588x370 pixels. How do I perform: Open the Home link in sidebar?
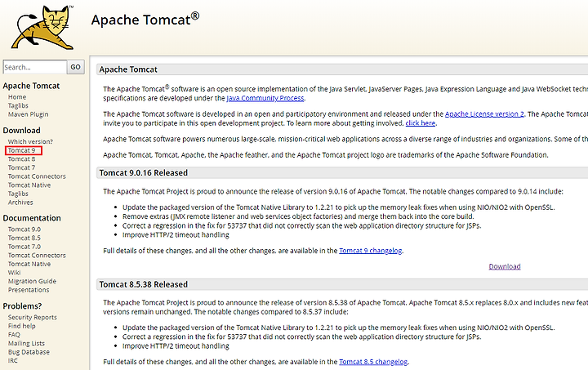(x=17, y=96)
